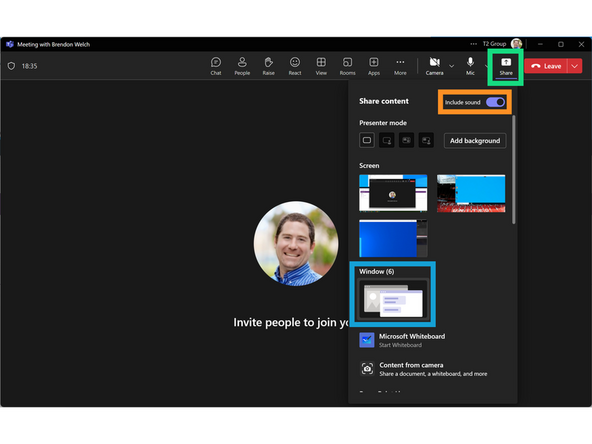Open More meeting options
This screenshot has width=592, height=444.
coord(400,66)
